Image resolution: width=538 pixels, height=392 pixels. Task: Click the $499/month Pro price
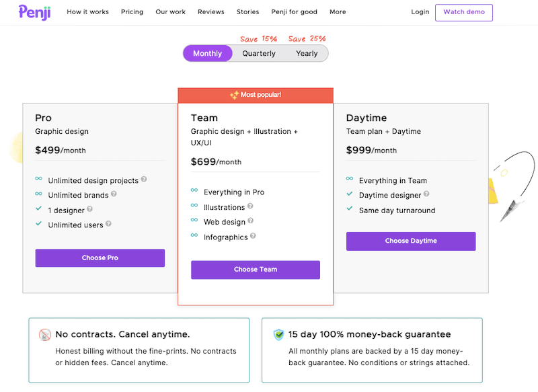[61, 150]
